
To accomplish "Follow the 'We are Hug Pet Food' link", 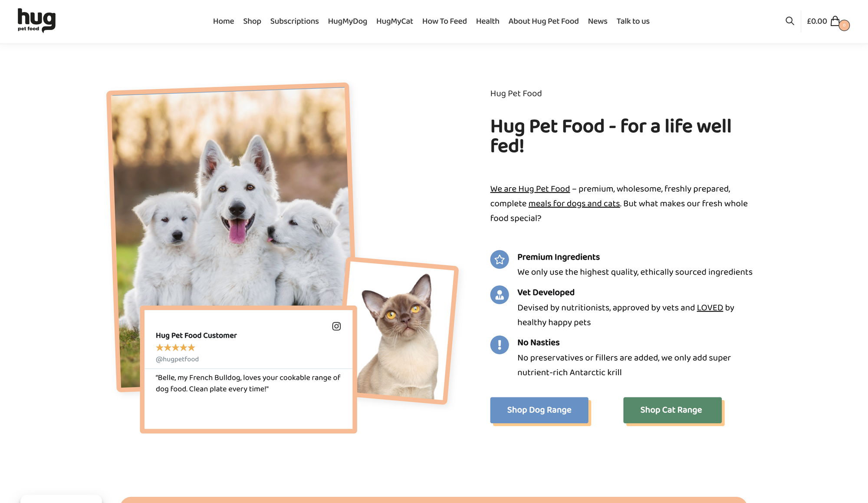I will click(x=530, y=189).
